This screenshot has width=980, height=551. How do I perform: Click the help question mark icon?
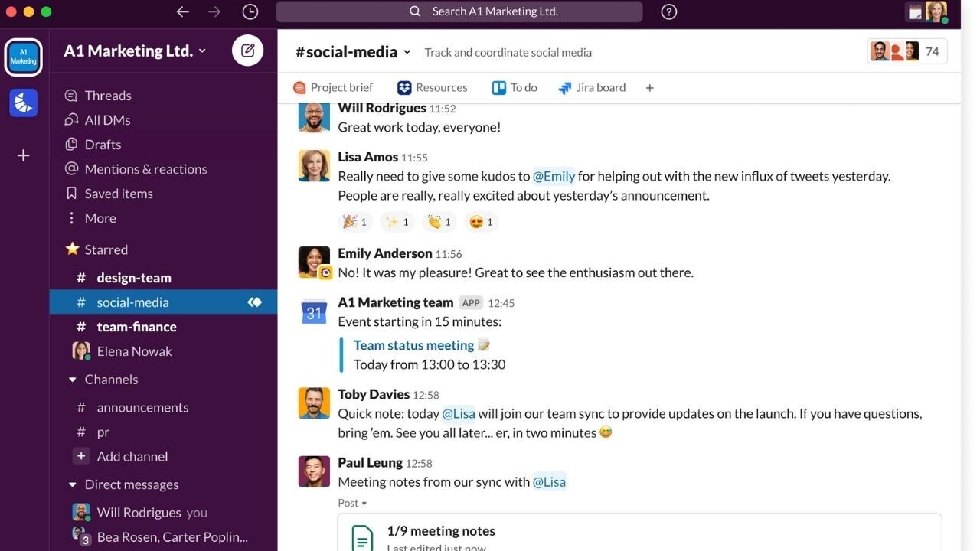pyautogui.click(x=668, y=11)
